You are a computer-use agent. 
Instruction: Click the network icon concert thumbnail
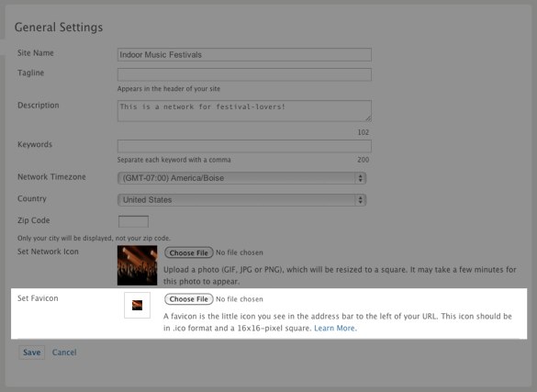pos(137,265)
